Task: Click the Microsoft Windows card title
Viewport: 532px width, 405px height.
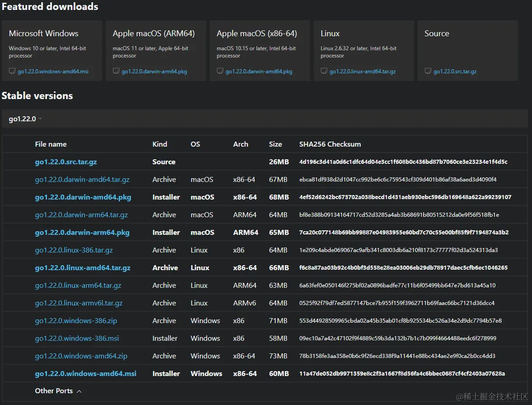Action: (43, 33)
